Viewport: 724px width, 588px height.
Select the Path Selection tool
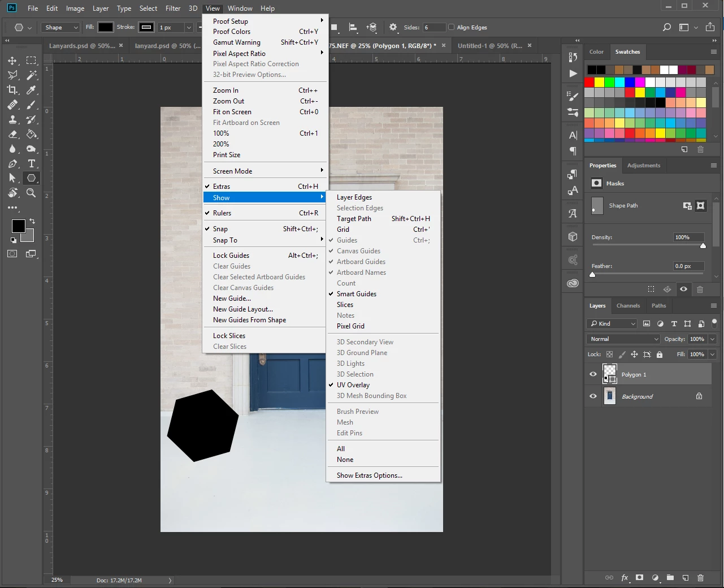click(x=12, y=178)
